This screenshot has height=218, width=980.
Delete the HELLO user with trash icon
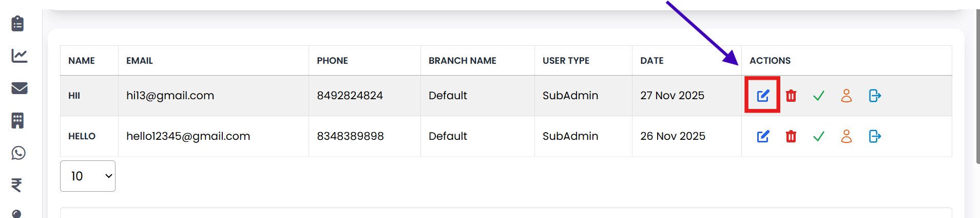[x=791, y=136]
